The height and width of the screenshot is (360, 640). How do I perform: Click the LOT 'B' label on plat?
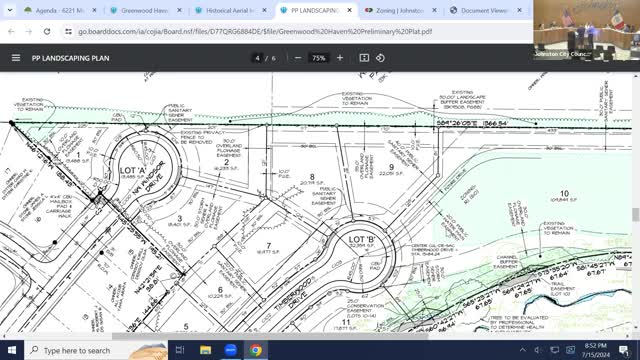pyautogui.click(x=362, y=240)
